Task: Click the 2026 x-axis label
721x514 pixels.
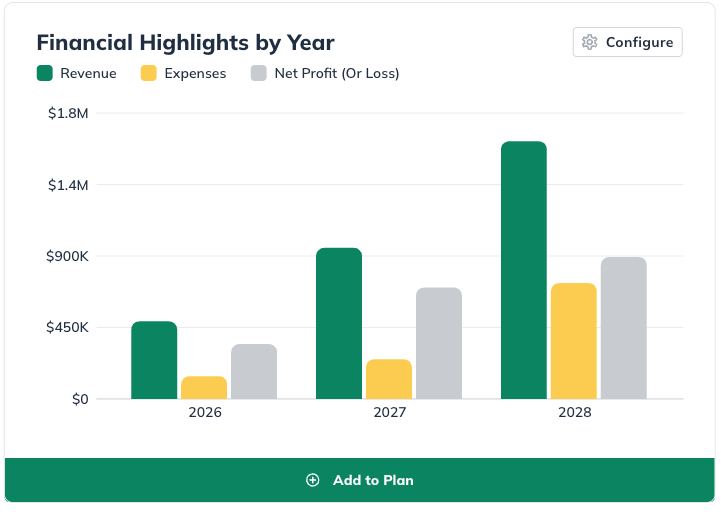Action: click(x=205, y=412)
